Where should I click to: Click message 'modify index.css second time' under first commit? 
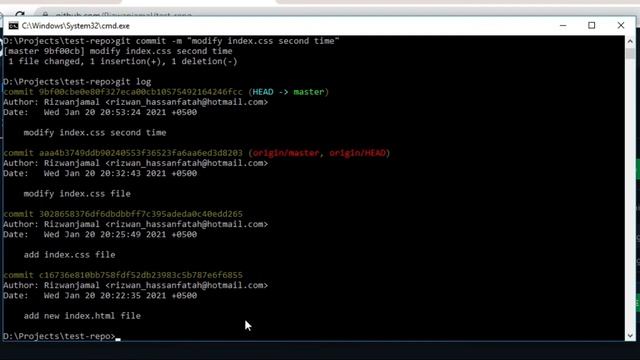[x=95, y=133]
